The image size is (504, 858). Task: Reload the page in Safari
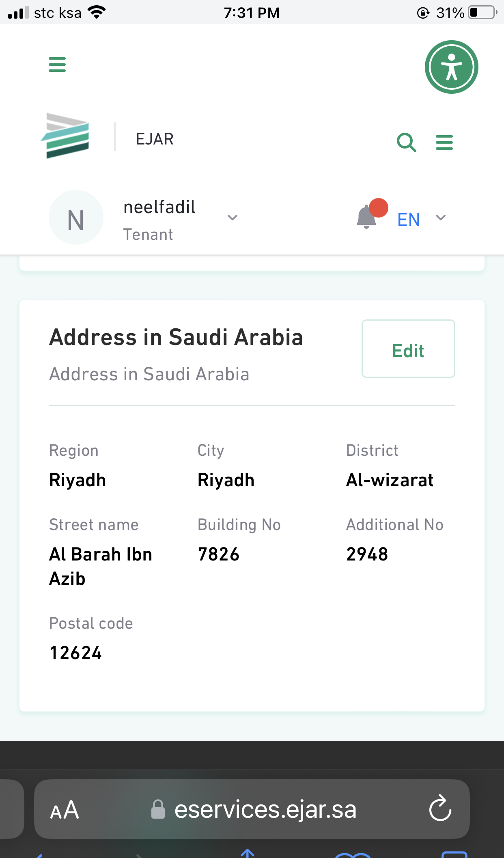point(440,809)
